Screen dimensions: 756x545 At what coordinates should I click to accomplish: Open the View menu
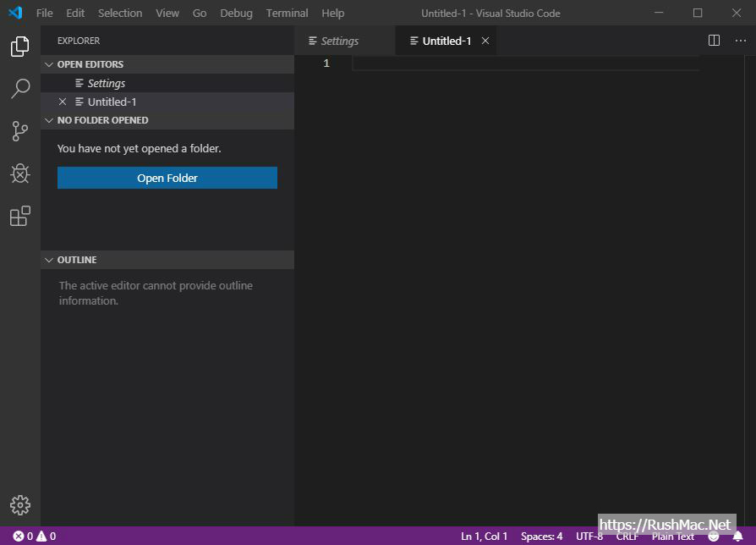(167, 13)
